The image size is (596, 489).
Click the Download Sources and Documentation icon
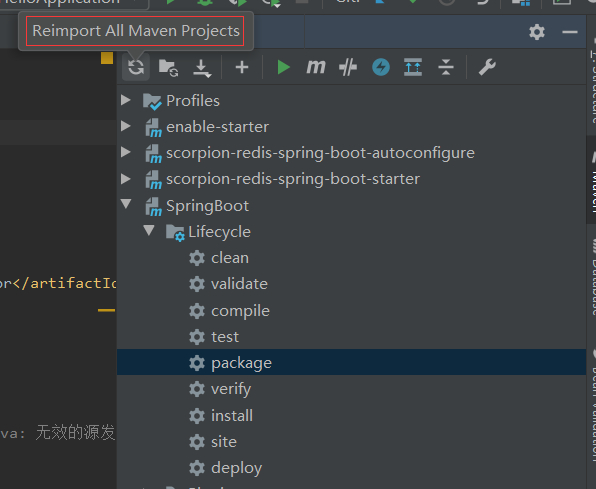(x=202, y=68)
